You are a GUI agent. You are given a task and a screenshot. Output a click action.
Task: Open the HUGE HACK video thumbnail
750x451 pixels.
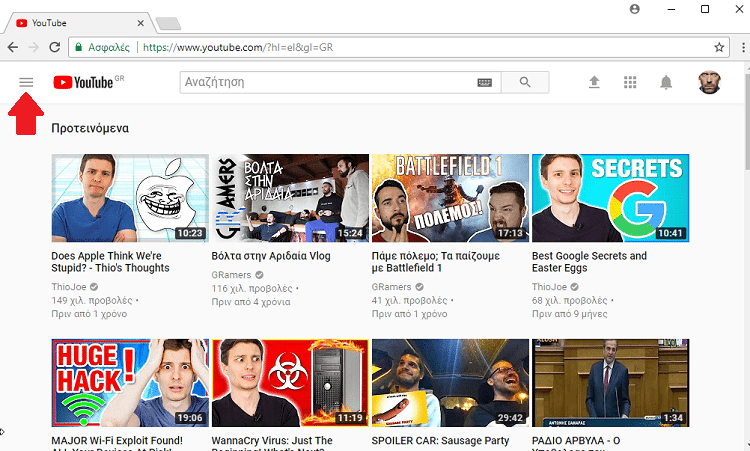point(130,383)
